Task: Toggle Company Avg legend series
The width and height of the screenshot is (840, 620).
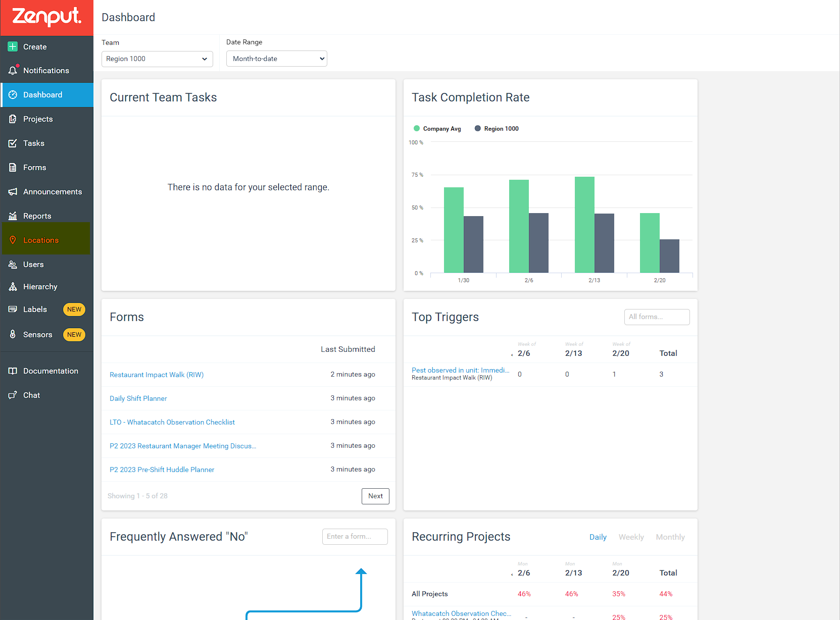Action: [437, 129]
